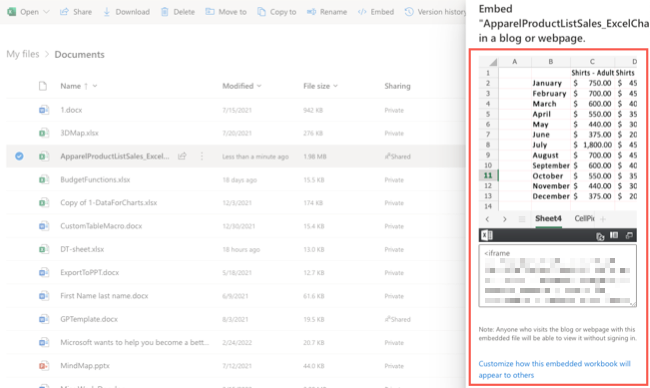Image resolution: width=650 pixels, height=388 pixels.
Task: Click Word icon beside ExportToPPT.docx
Action: (44, 272)
